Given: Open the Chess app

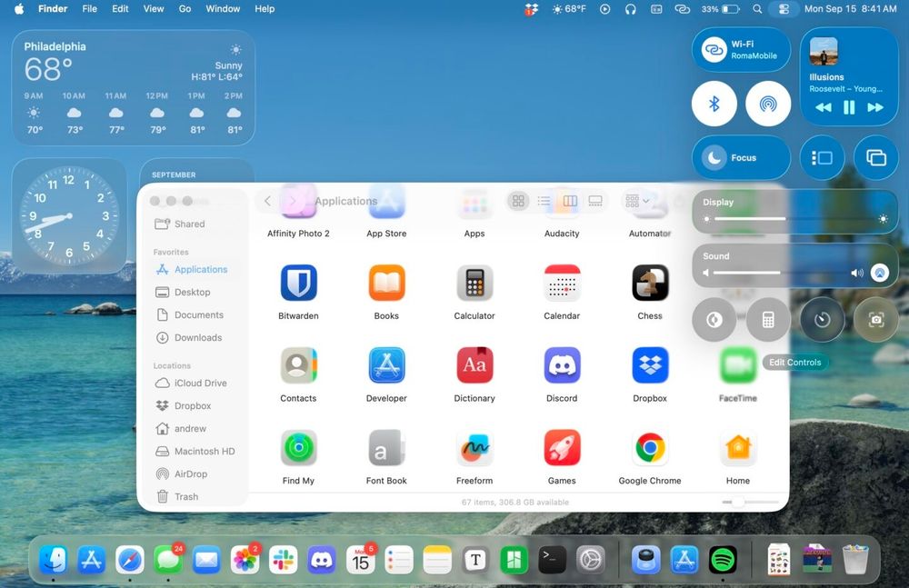Looking at the screenshot, I should (649, 284).
